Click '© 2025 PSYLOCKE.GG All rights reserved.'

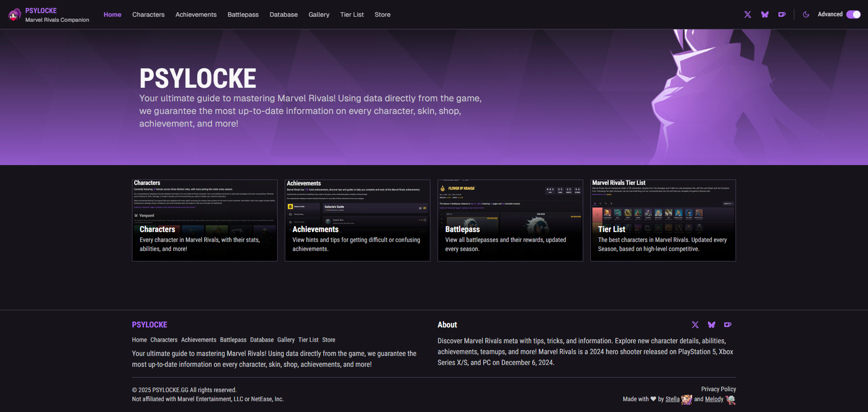(x=184, y=390)
